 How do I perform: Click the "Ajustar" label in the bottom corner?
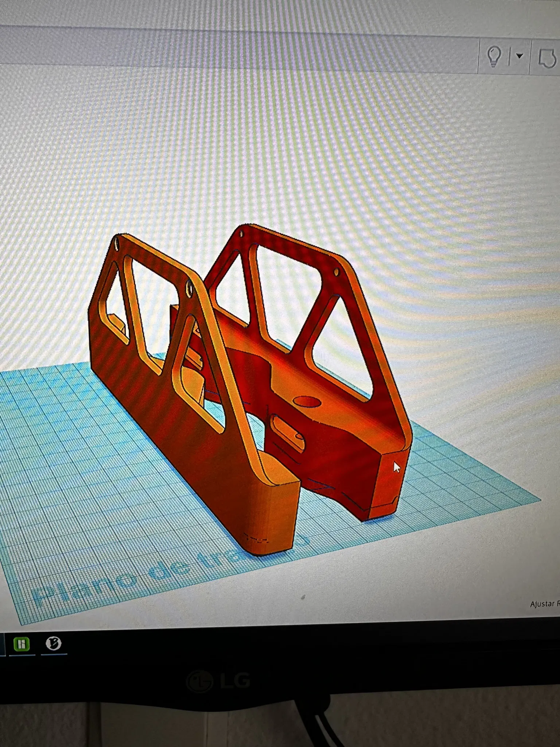click(x=542, y=604)
